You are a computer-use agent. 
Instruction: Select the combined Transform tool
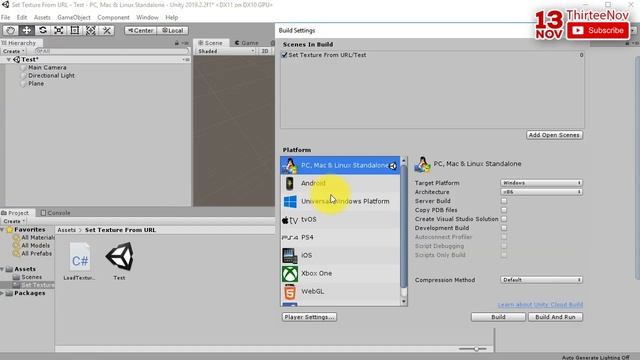point(91,30)
